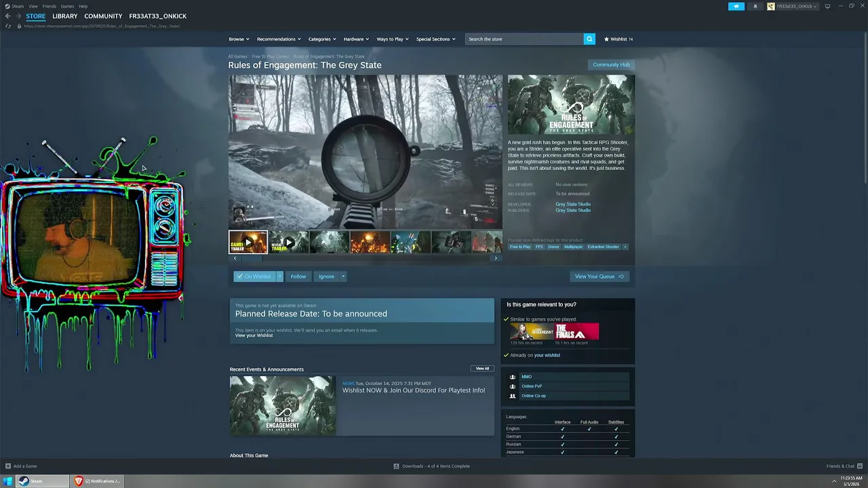Click the View your Wishlist link
868x488 pixels.
click(254, 335)
